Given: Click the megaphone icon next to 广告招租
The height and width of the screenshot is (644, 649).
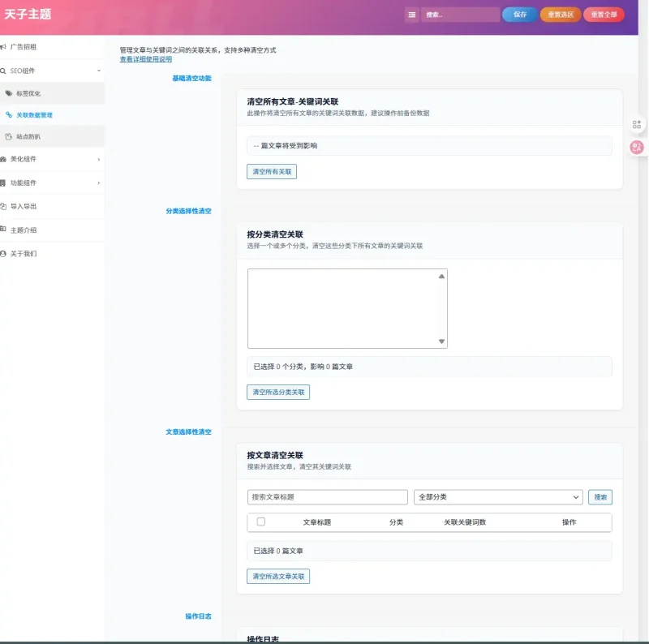Looking at the screenshot, I should (x=3, y=47).
